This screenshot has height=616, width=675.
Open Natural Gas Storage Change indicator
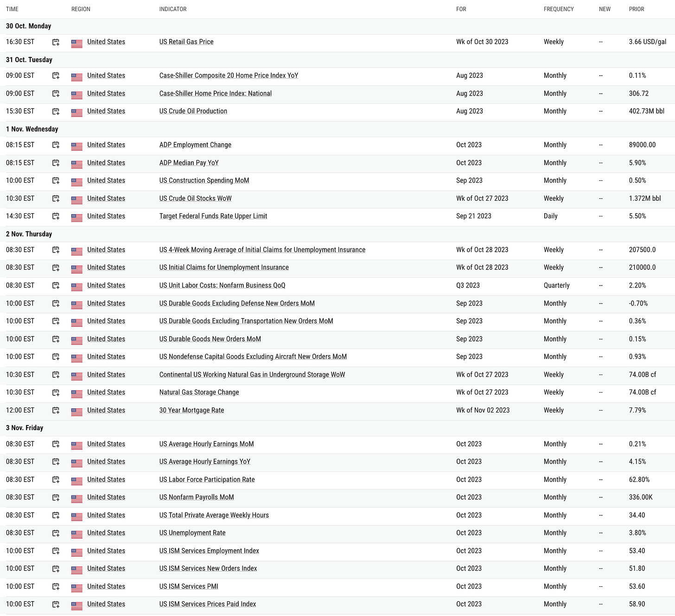click(x=199, y=392)
